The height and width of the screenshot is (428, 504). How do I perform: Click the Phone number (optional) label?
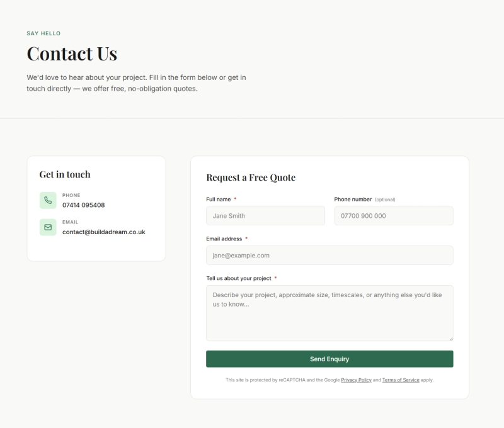364,200
